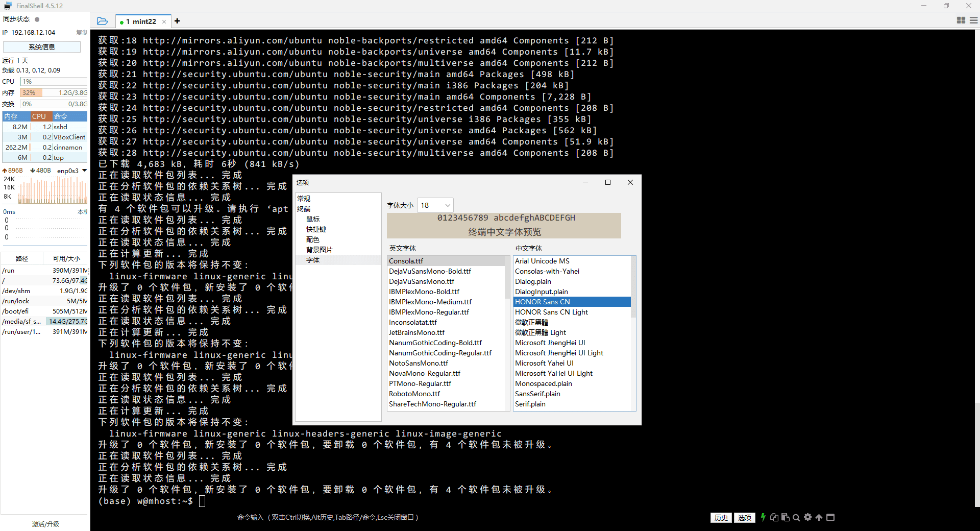The image size is (980, 531).
Task: Sort process list by 命令 column
Action: coord(70,116)
